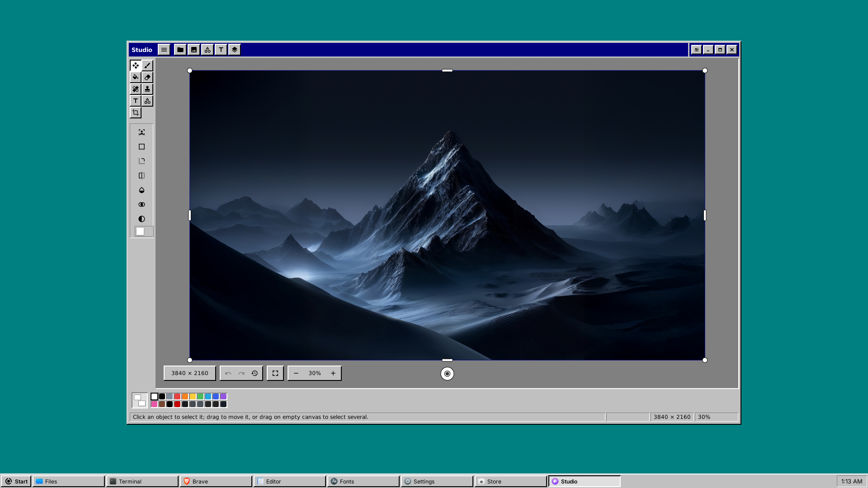Switch to Brave in the taskbar
Viewport: 868px width, 488px height.
[216, 481]
